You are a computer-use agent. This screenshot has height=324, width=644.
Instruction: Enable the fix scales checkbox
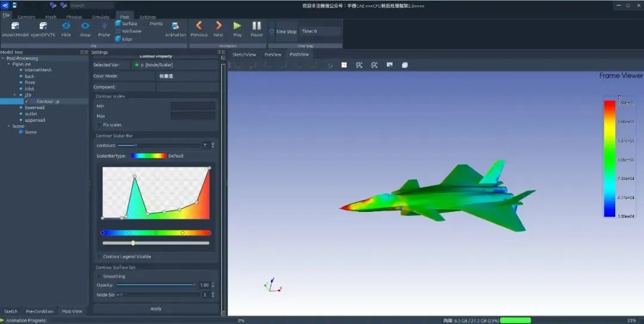(x=99, y=125)
